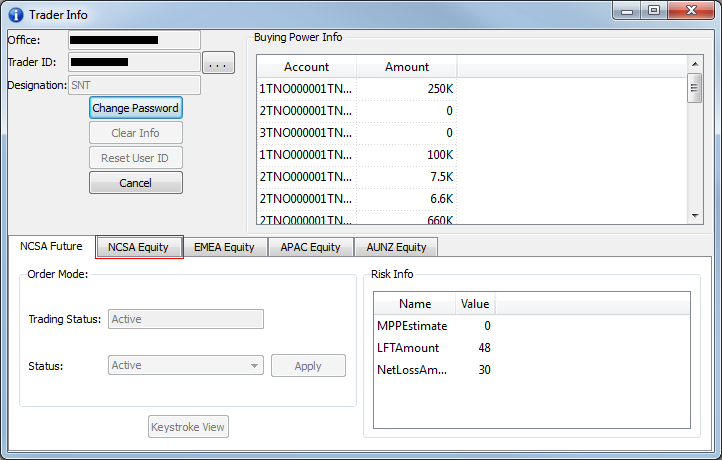722x460 pixels.
Task: Select the MPPEstimate row in Risk Info
Action: pyautogui.click(x=412, y=326)
